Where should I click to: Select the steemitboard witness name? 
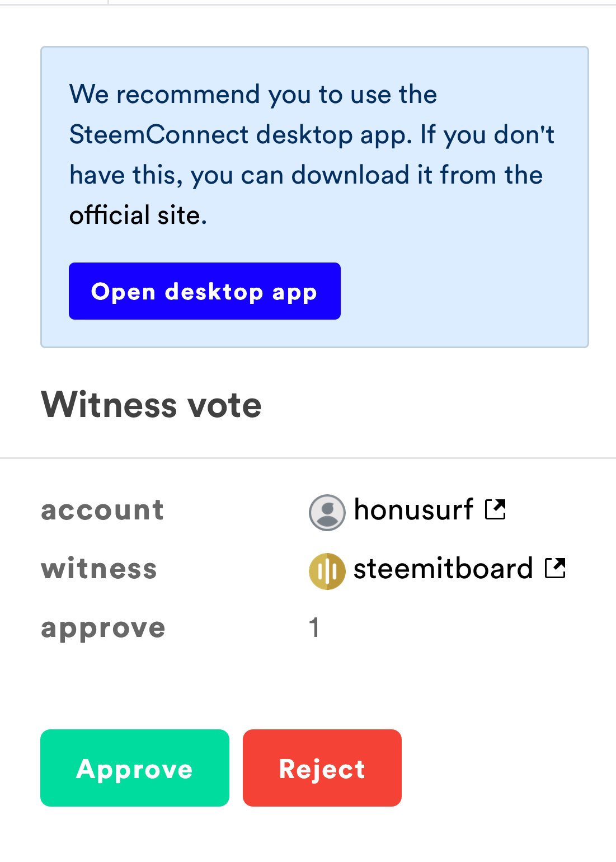pos(443,569)
